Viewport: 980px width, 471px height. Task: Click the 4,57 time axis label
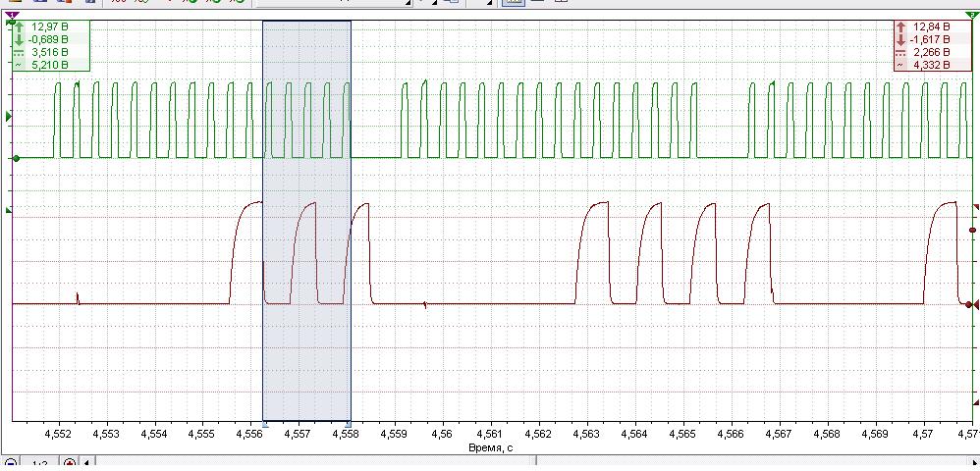[x=923, y=434]
